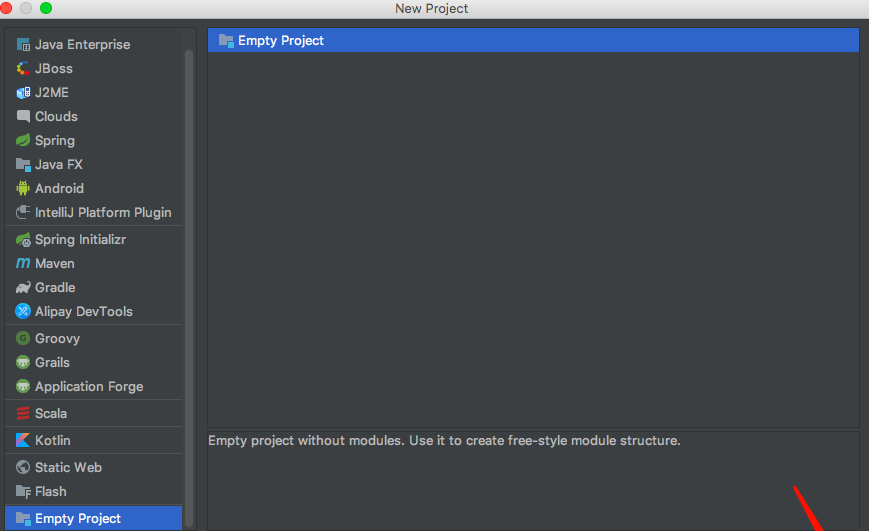This screenshot has width=869, height=531.
Task: Close the New Project window
Action: (x=6, y=8)
